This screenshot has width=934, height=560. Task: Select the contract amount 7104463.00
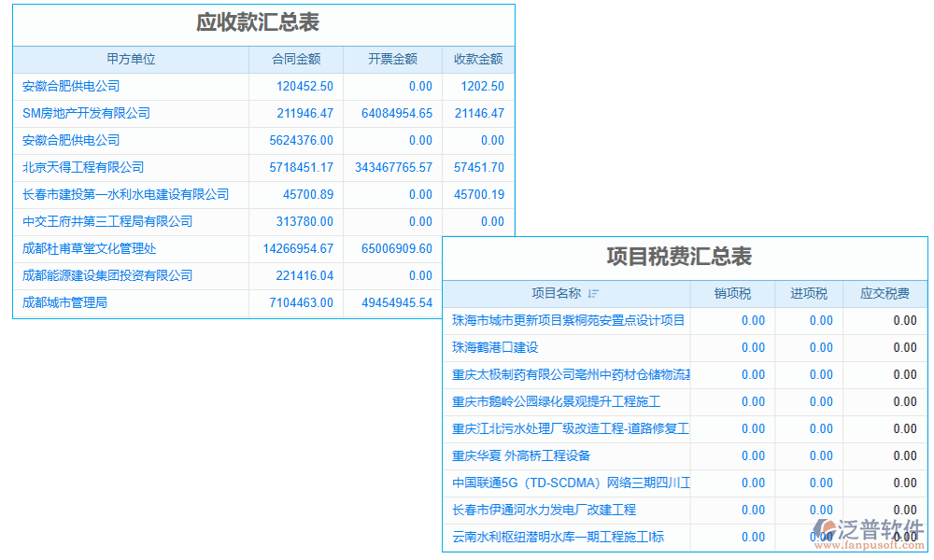point(302,303)
